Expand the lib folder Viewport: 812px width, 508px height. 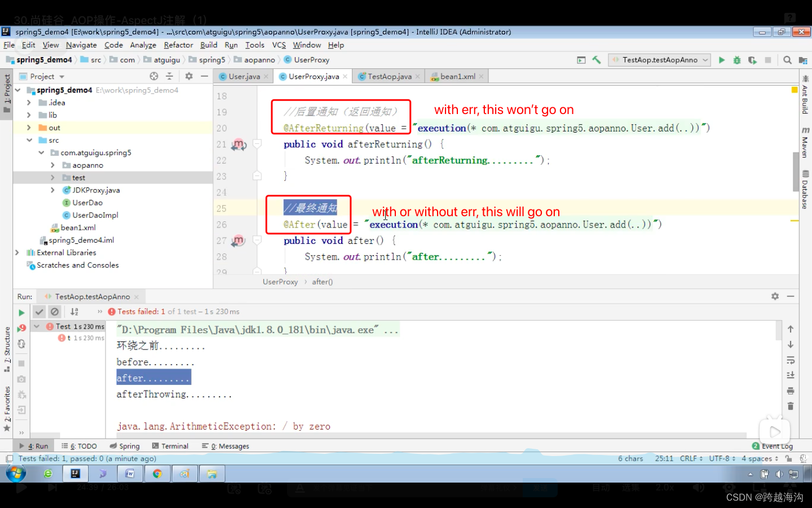29,115
